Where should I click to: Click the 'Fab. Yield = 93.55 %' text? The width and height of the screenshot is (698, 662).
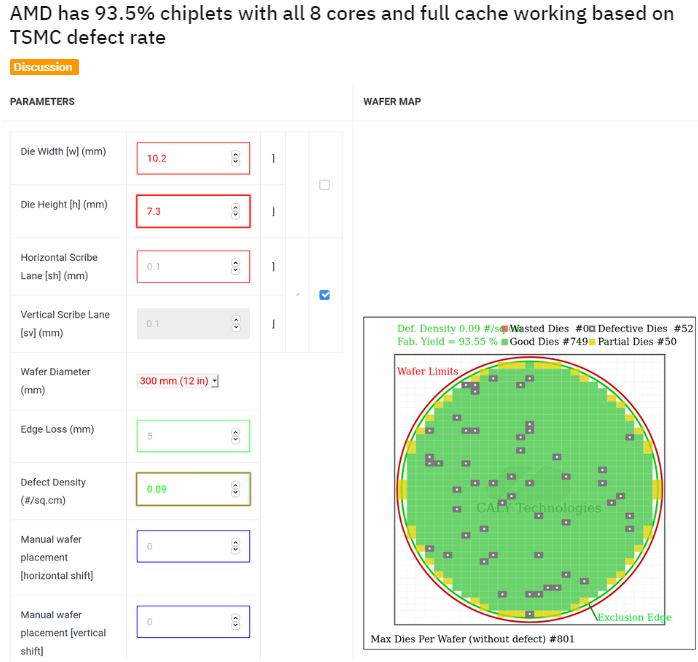click(447, 341)
